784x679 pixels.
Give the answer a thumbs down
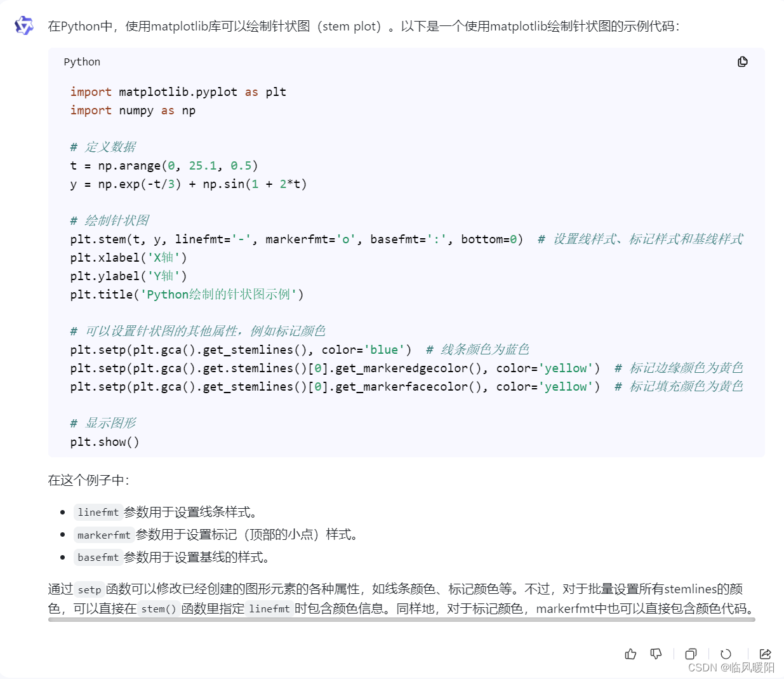tap(656, 654)
